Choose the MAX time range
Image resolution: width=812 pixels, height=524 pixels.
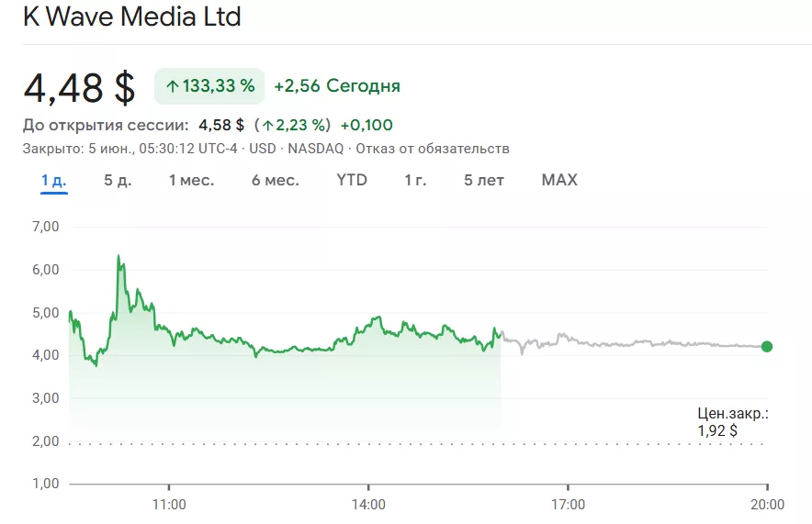[559, 180]
